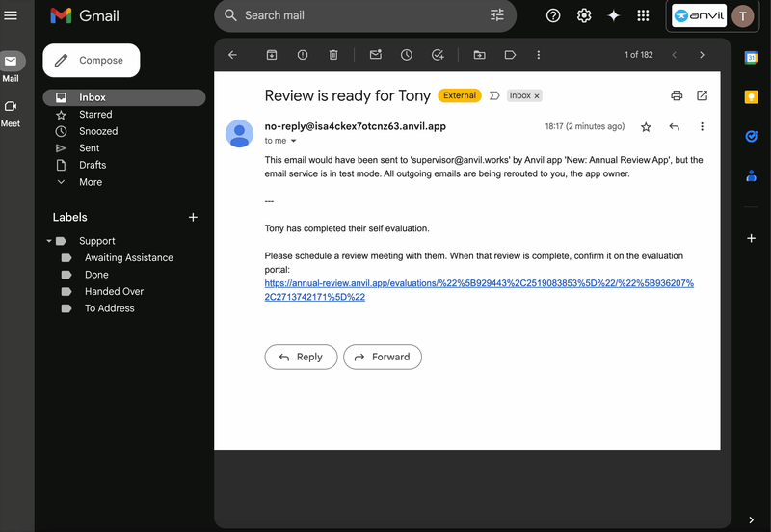Snooze this email with the clock icon
The height and width of the screenshot is (532, 771).
click(x=407, y=55)
